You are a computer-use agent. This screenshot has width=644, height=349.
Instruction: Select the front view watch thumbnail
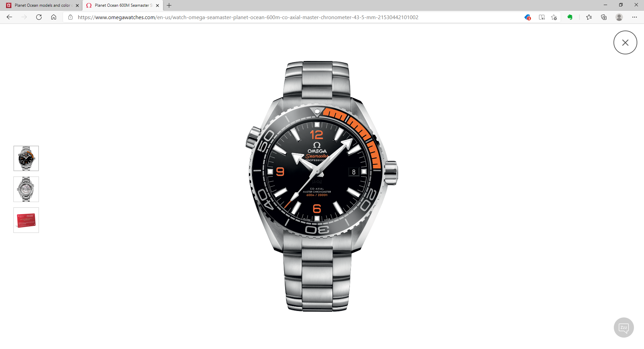tap(26, 158)
